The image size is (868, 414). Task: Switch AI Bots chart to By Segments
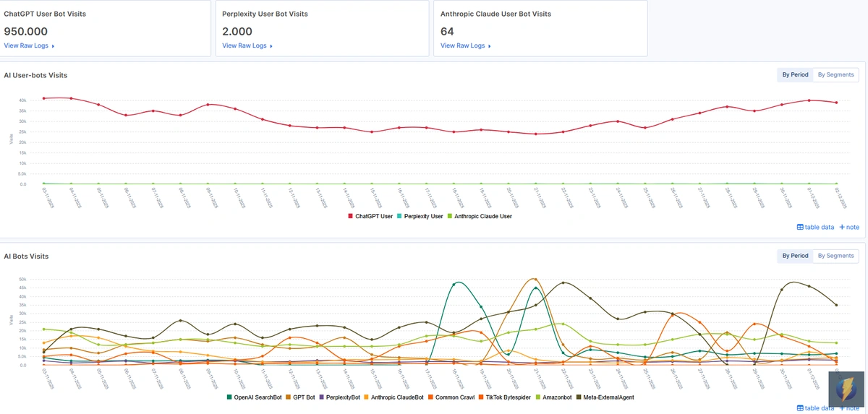pos(835,256)
